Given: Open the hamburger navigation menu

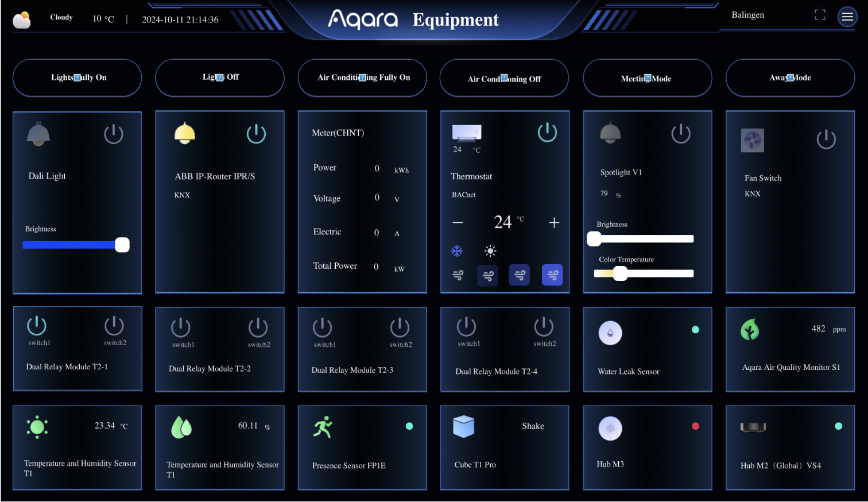Looking at the screenshot, I should [x=847, y=17].
